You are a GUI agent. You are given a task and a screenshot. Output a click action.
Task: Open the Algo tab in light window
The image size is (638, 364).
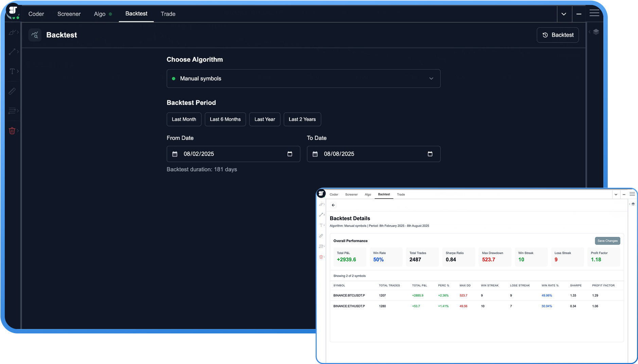368,195
